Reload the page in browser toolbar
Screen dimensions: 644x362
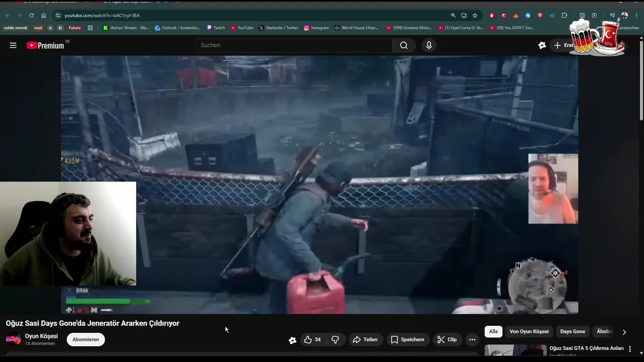click(31, 16)
